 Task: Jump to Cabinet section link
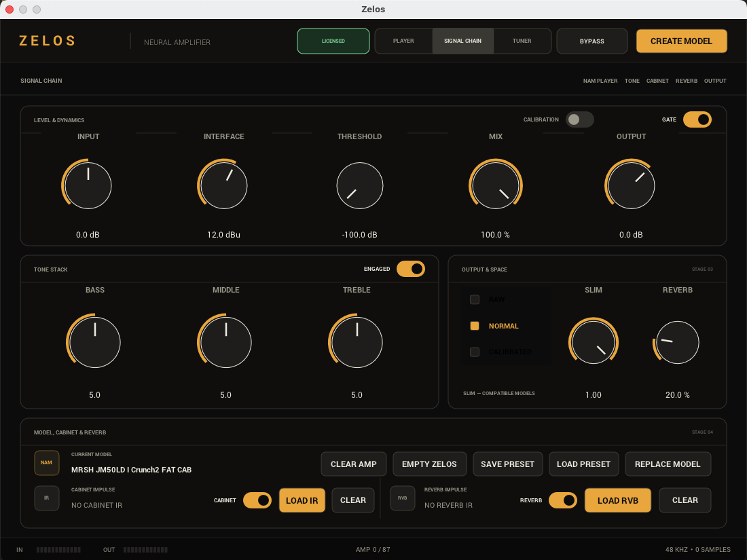click(657, 81)
